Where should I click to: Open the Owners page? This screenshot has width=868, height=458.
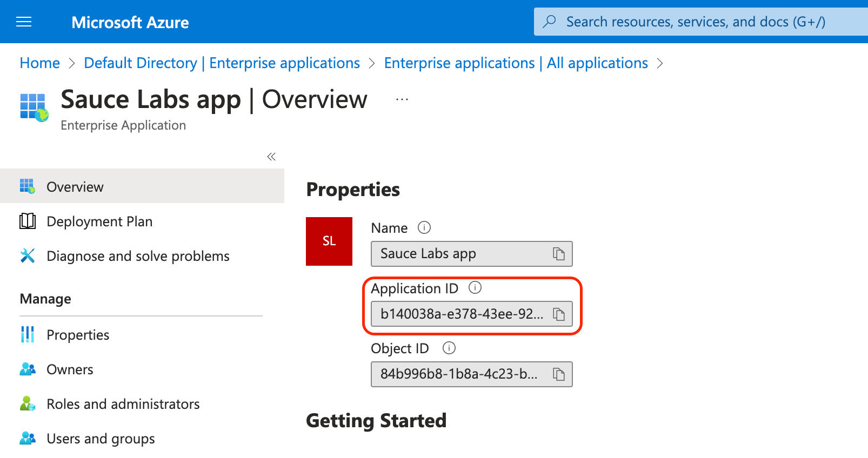70,369
